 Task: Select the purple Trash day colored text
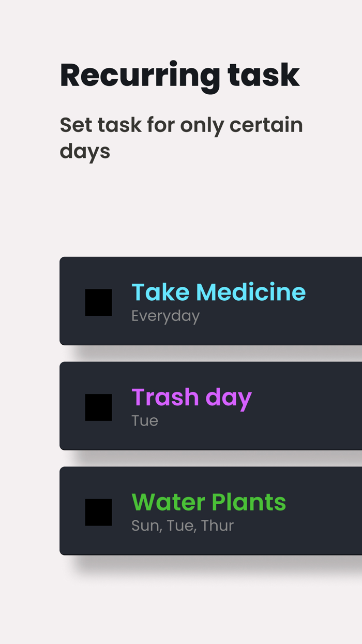point(191,397)
